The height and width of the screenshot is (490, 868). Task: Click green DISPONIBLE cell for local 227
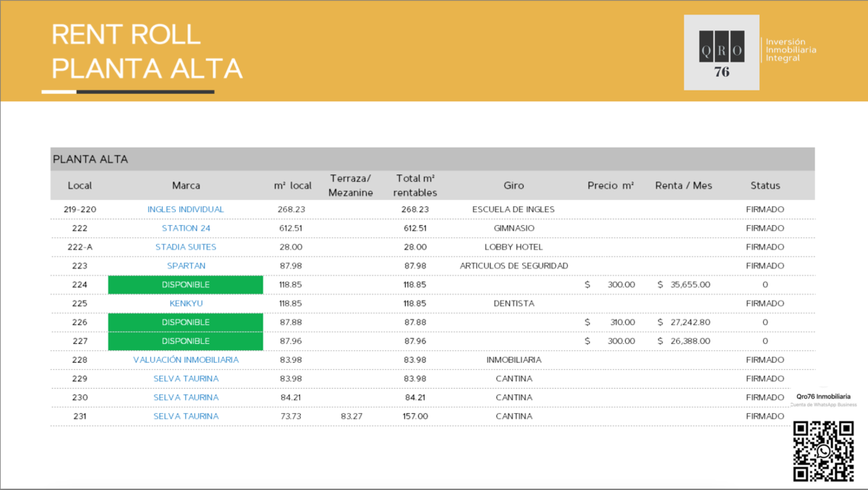tap(185, 341)
